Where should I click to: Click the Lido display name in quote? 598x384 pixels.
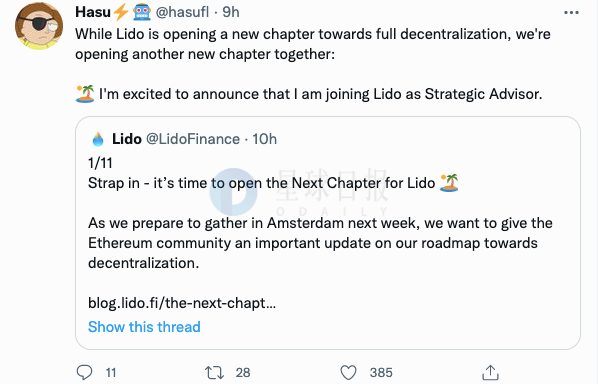[x=127, y=139]
